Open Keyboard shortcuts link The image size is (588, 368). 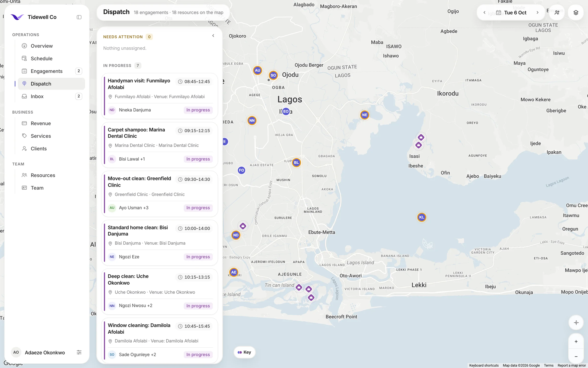(484, 365)
